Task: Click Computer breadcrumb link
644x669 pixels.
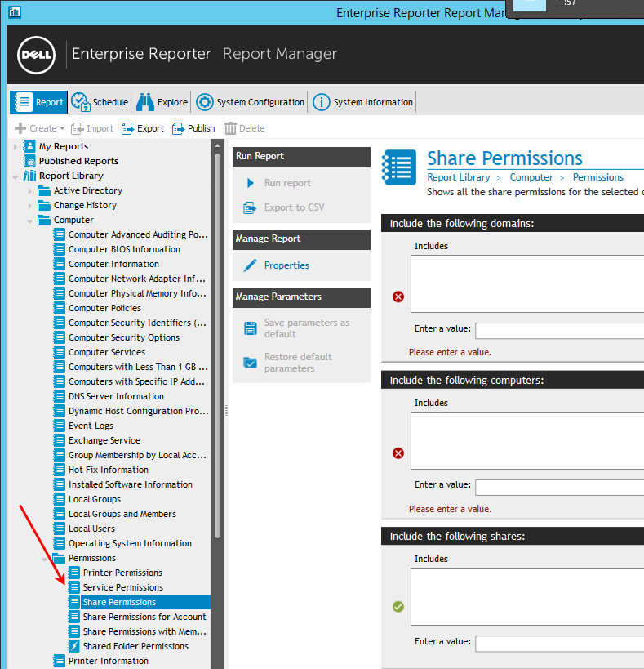Action: click(531, 177)
